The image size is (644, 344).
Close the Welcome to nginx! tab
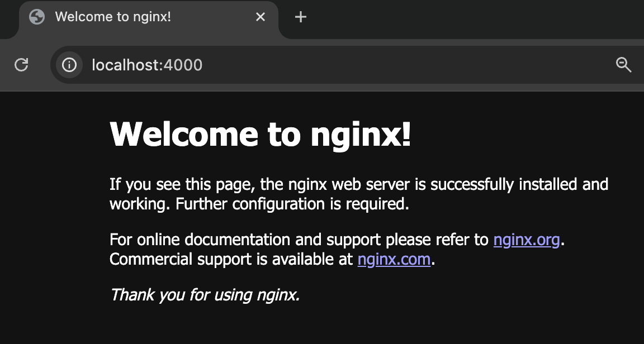tap(261, 17)
